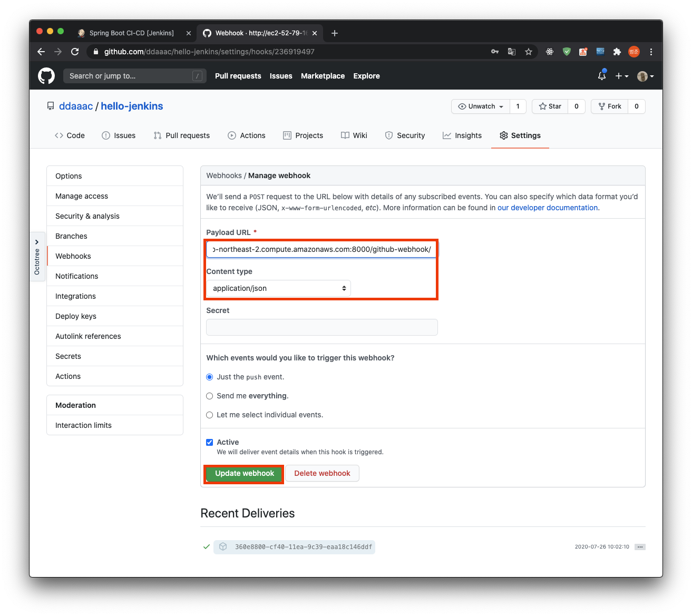This screenshot has width=692, height=616.
Task: Open the Content type dropdown
Action: pos(278,288)
